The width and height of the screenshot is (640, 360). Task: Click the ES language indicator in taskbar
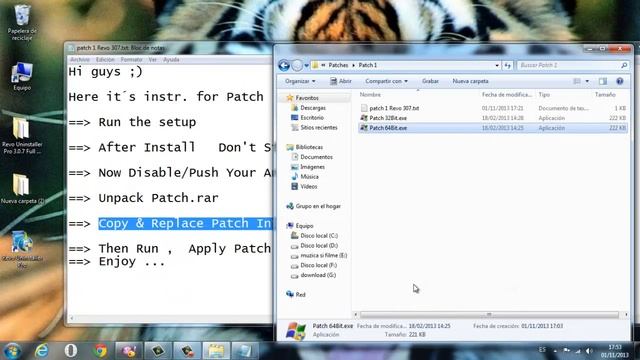(x=542, y=350)
